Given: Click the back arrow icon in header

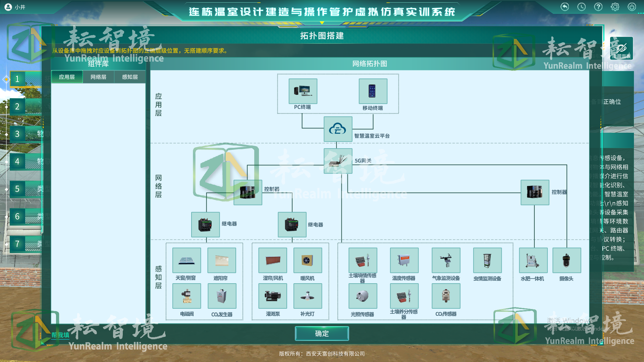Looking at the screenshot, I should (x=565, y=7).
